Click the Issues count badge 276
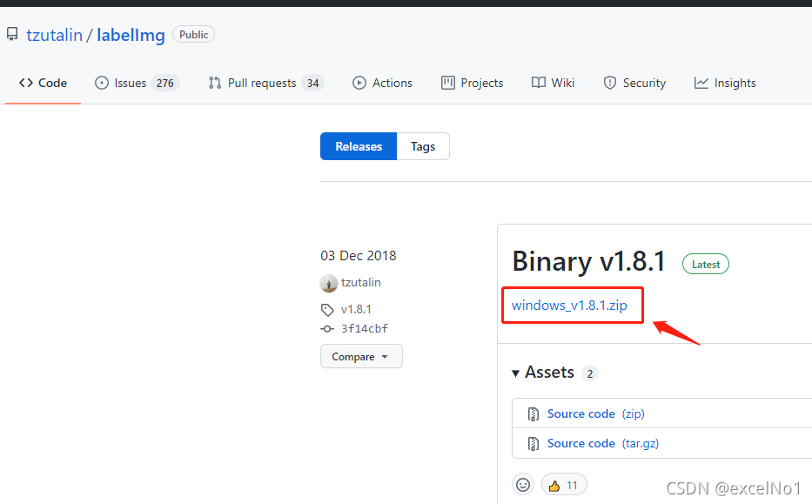Viewport: 812px width, 504px height. tap(165, 83)
